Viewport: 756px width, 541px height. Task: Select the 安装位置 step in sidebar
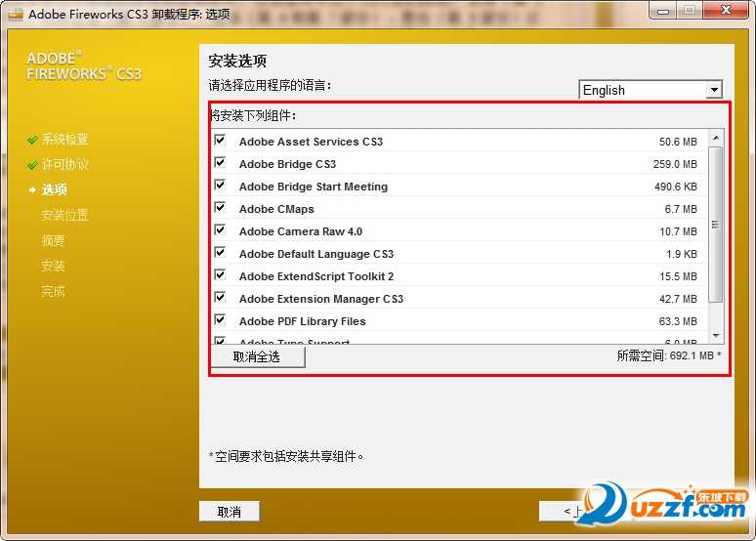coord(65,215)
